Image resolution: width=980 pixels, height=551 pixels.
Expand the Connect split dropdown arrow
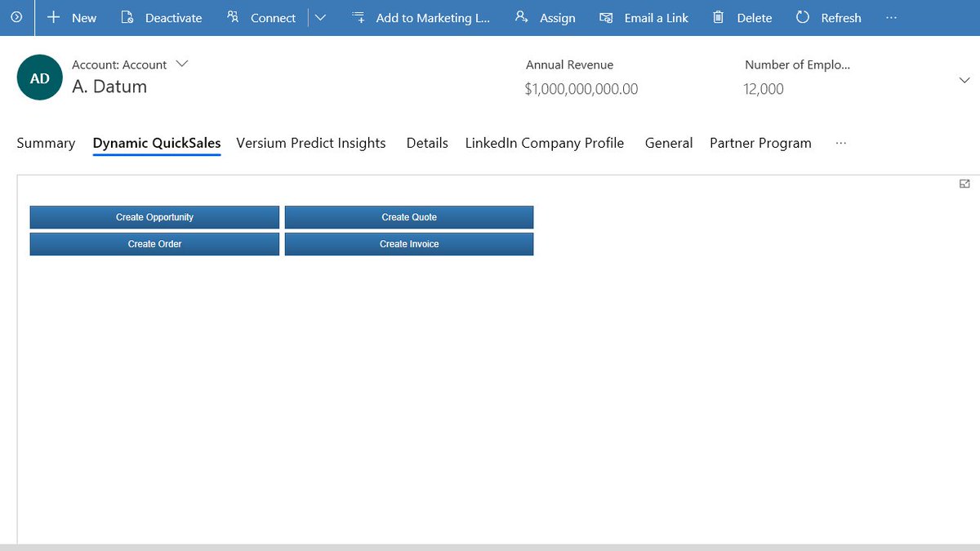click(x=320, y=17)
